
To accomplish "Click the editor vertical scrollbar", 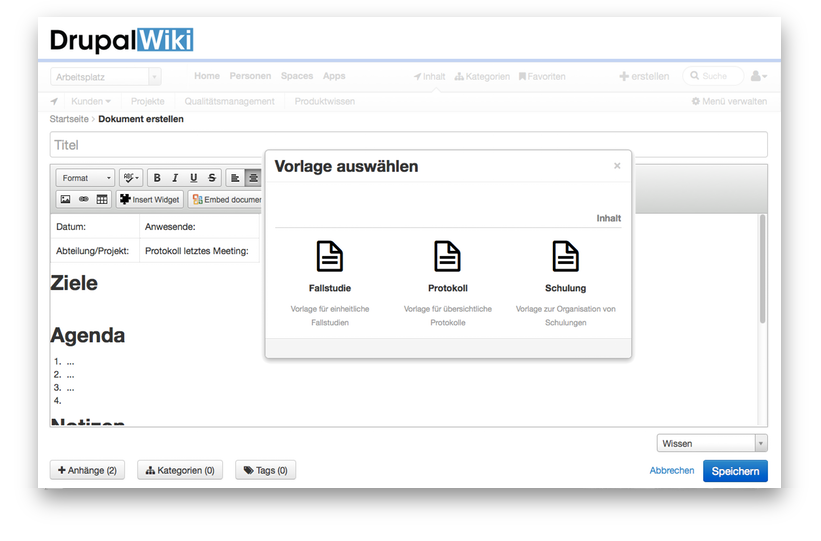I will [x=762, y=270].
